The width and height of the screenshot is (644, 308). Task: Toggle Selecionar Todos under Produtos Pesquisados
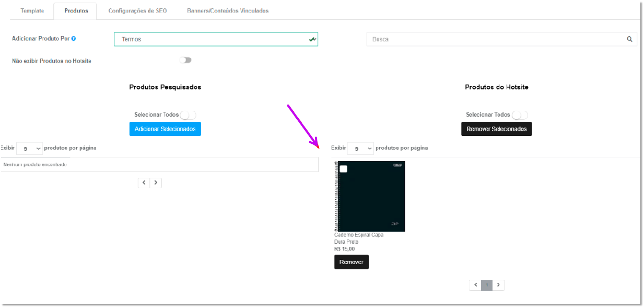click(188, 115)
